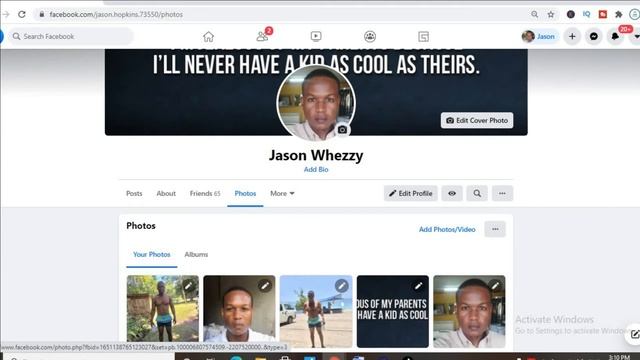640x360 pixels.
Task: Click the dark circular extension icon
Action: coord(571,14)
